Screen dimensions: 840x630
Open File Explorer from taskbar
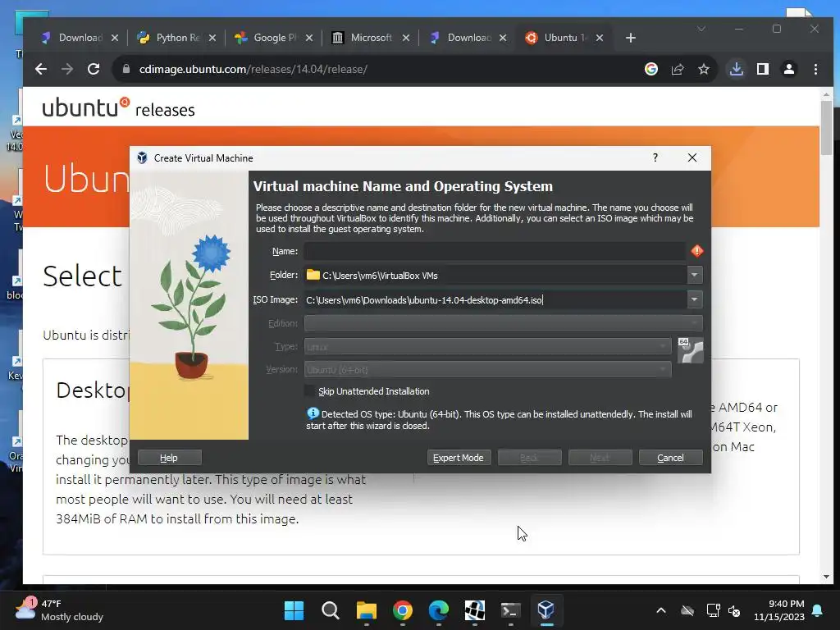[367, 610]
